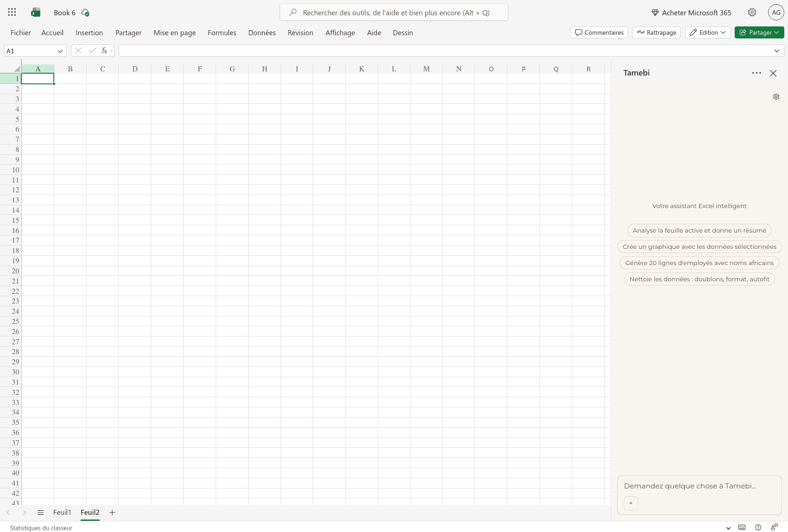Open Microsoft 365 settings gear

pos(752,12)
